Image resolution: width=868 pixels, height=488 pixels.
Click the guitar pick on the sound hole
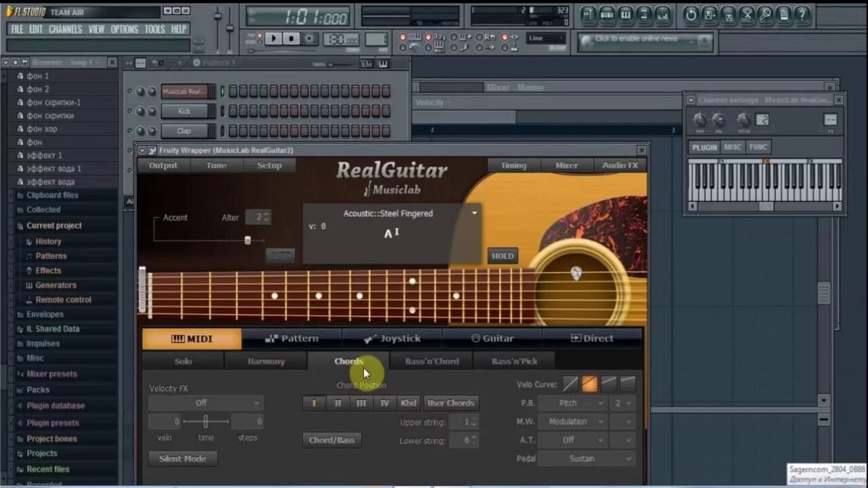[x=576, y=273]
